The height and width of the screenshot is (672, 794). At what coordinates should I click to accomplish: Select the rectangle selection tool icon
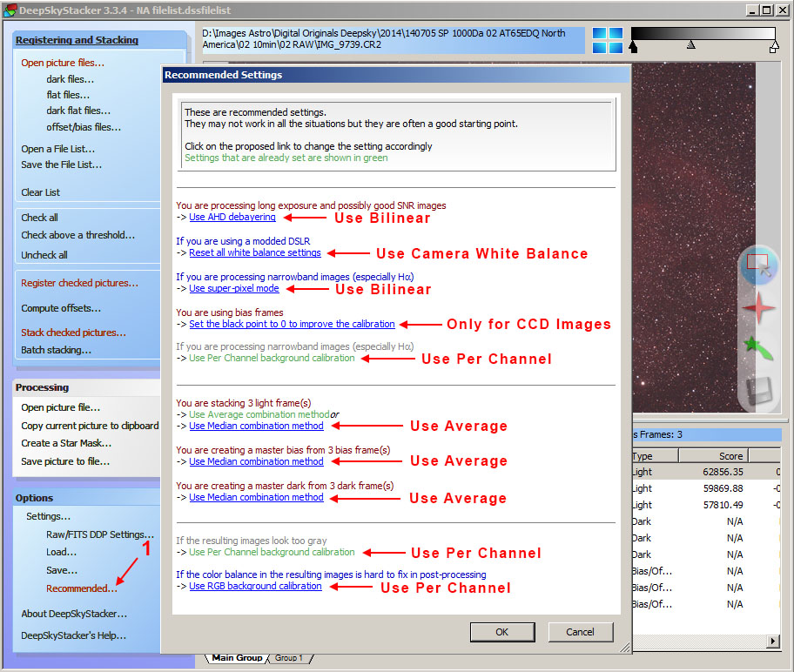point(758,265)
